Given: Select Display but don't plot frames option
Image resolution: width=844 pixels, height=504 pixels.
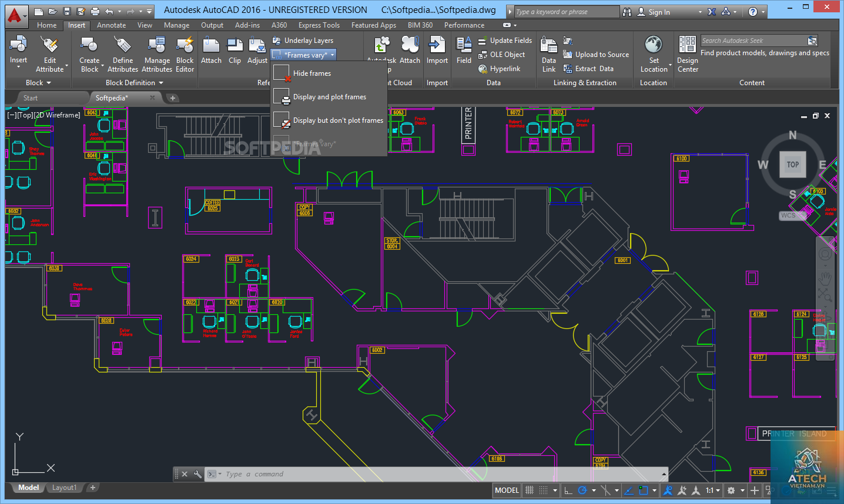Looking at the screenshot, I should pyautogui.click(x=329, y=120).
